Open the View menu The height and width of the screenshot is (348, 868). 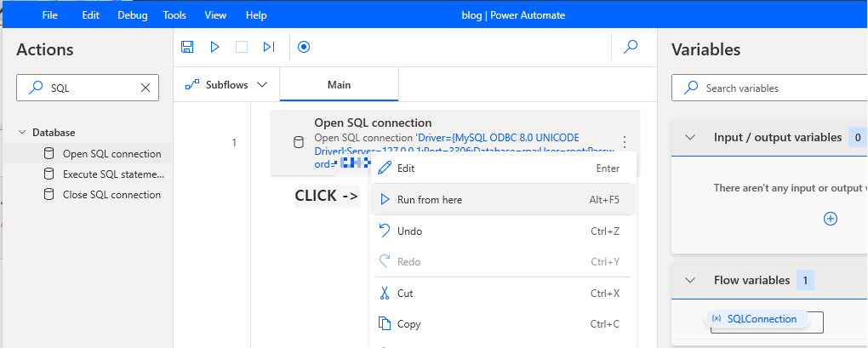[215, 15]
